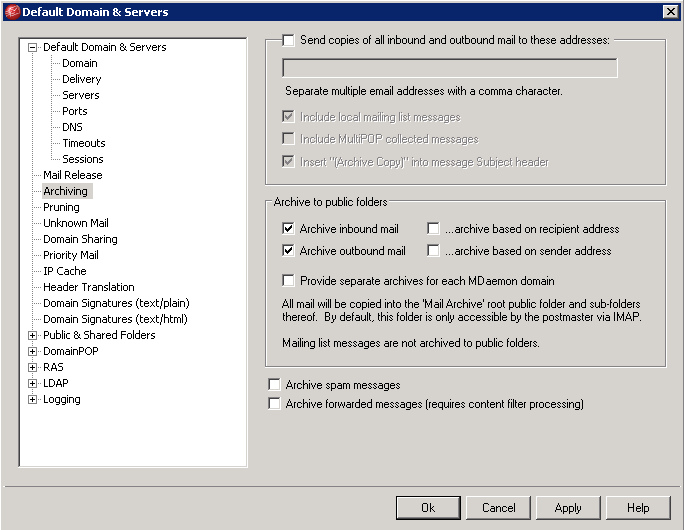Viewport: 684px width, 530px height.
Task: Open the Pruning settings page
Action: point(61,207)
